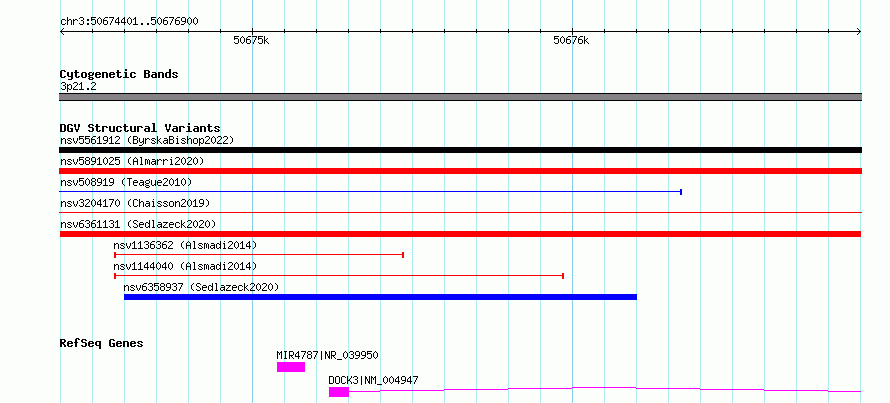Click the chr3:50674401..50676900 coordinate label
890x403 pixels.
[129, 22]
